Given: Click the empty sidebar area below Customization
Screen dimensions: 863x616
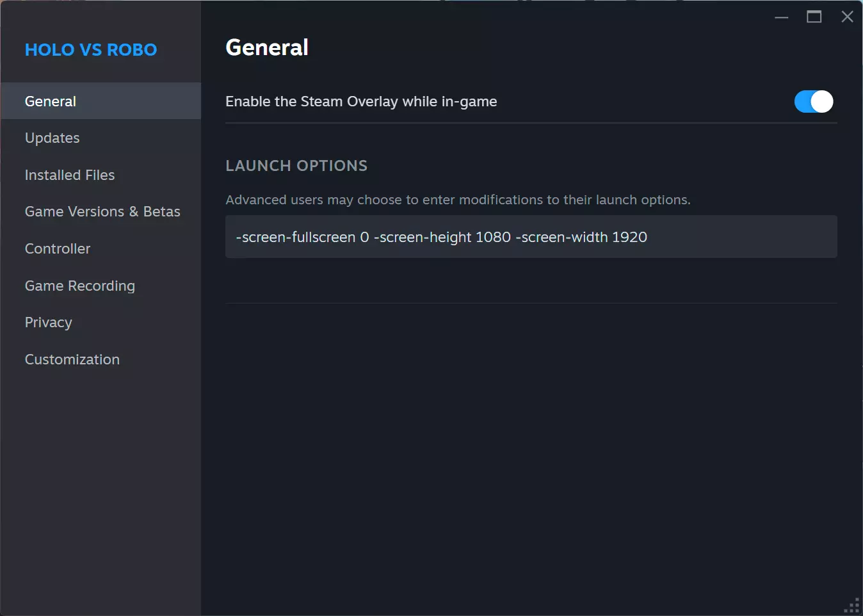Looking at the screenshot, I should (101, 487).
